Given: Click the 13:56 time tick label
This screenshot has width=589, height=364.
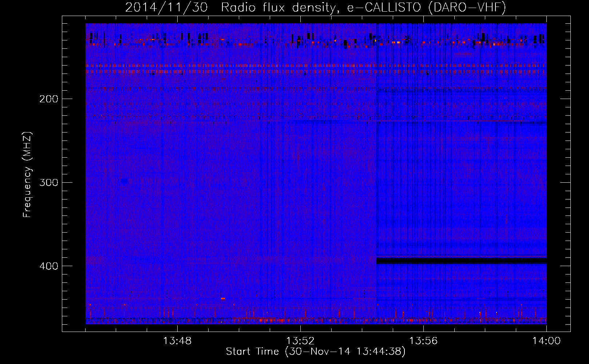Looking at the screenshot, I should 423,341.
